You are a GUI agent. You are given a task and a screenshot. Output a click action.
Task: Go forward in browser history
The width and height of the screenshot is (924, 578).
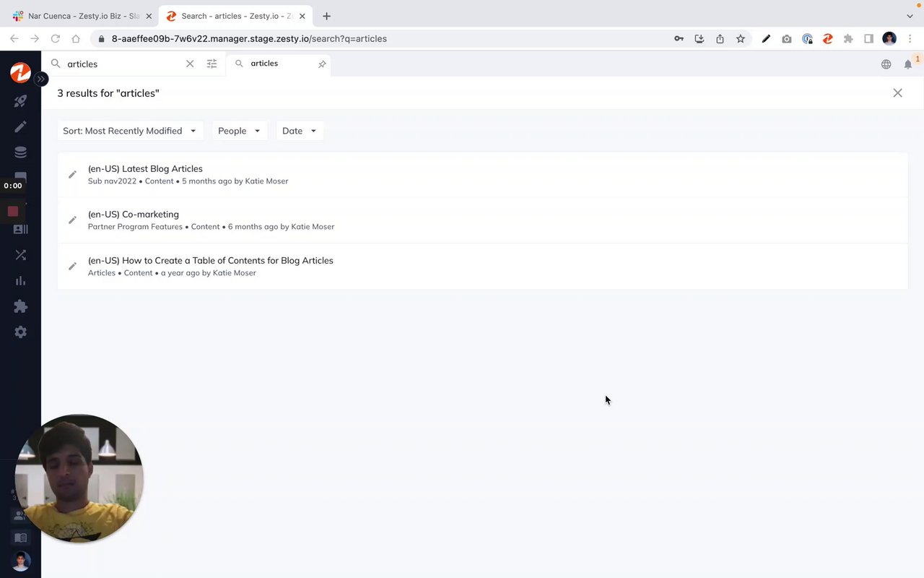pyautogui.click(x=35, y=39)
